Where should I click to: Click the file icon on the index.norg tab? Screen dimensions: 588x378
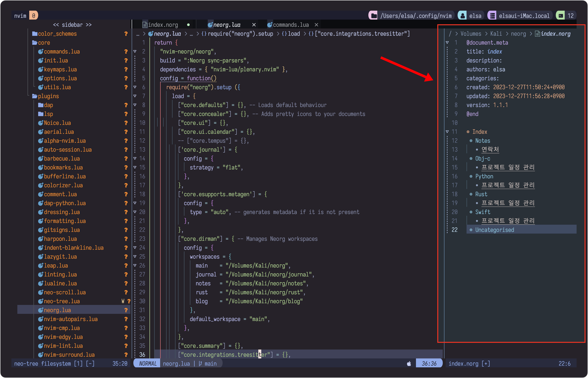(x=145, y=25)
